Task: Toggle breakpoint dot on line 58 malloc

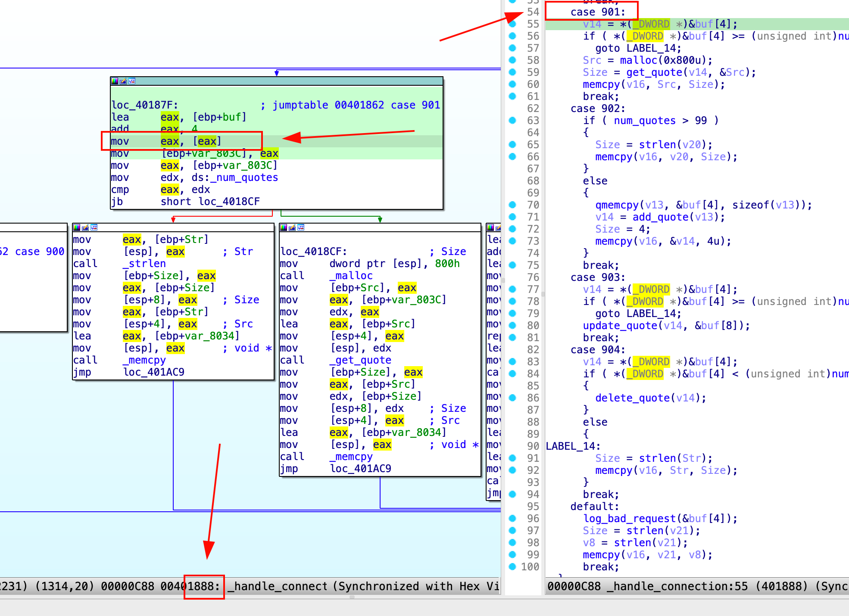Action: [x=512, y=60]
